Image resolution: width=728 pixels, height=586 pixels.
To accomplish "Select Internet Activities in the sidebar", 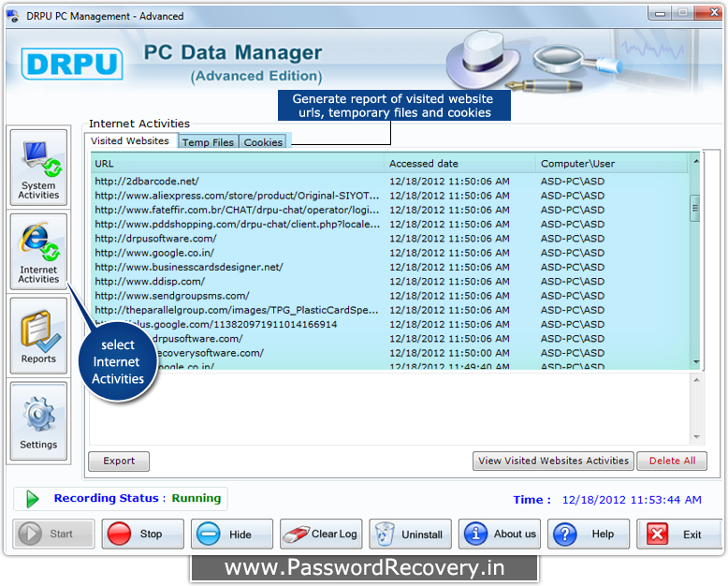I will [x=39, y=252].
